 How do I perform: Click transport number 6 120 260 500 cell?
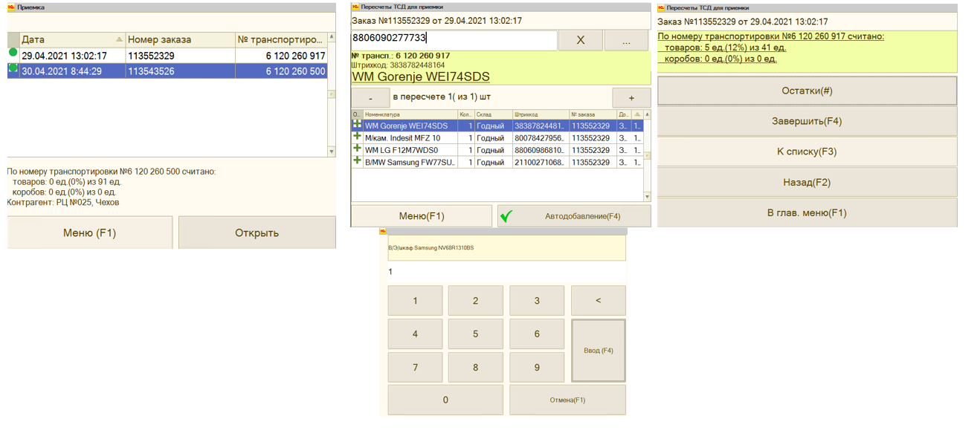click(281, 71)
